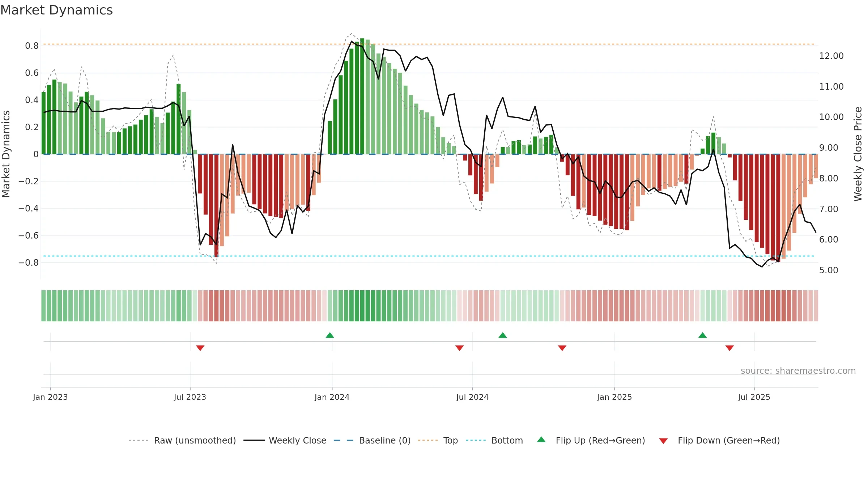
Task: Click the 12.00 price axis tick
Action: coord(831,56)
